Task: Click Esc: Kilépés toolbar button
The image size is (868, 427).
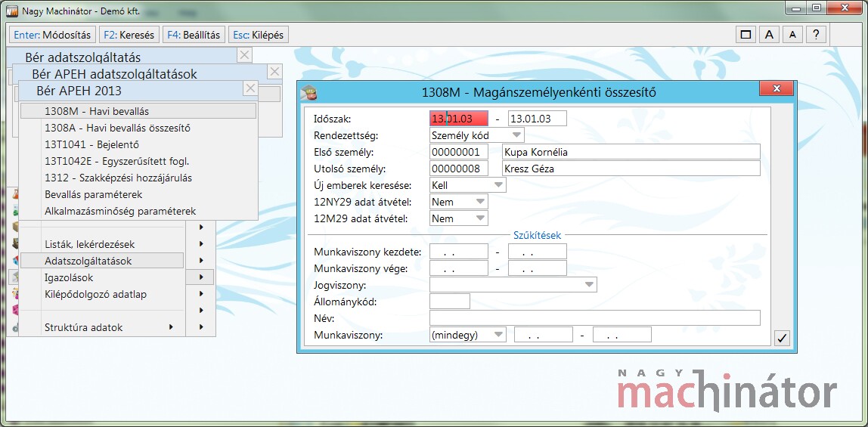Action: (257, 35)
